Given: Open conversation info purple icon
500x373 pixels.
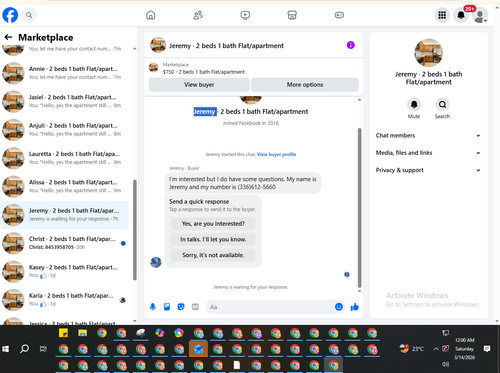Looking at the screenshot, I should pyautogui.click(x=350, y=45).
